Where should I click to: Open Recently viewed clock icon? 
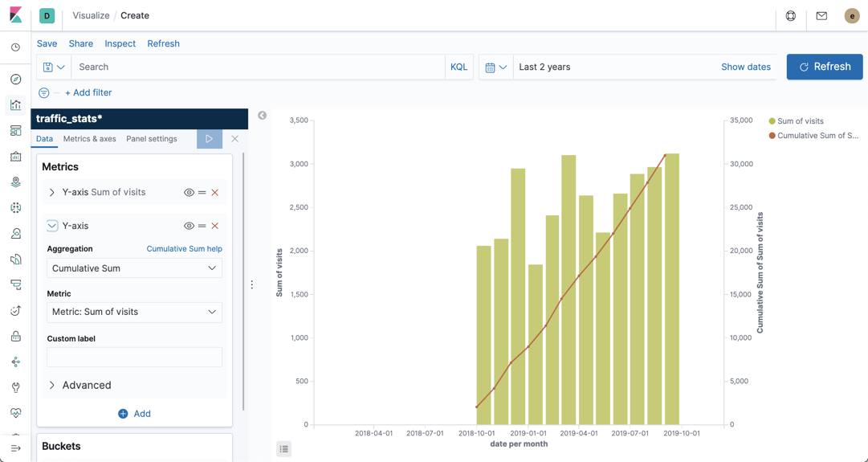point(15,47)
